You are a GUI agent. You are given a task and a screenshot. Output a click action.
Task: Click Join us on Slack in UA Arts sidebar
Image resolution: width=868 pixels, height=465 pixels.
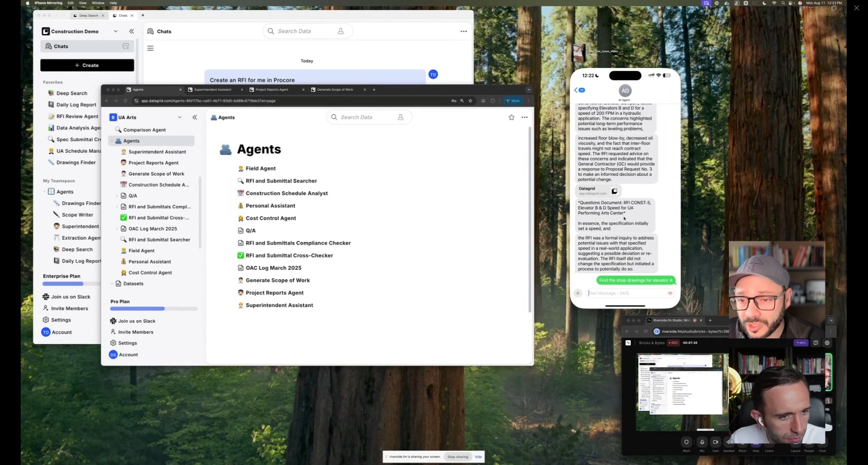[133, 321]
